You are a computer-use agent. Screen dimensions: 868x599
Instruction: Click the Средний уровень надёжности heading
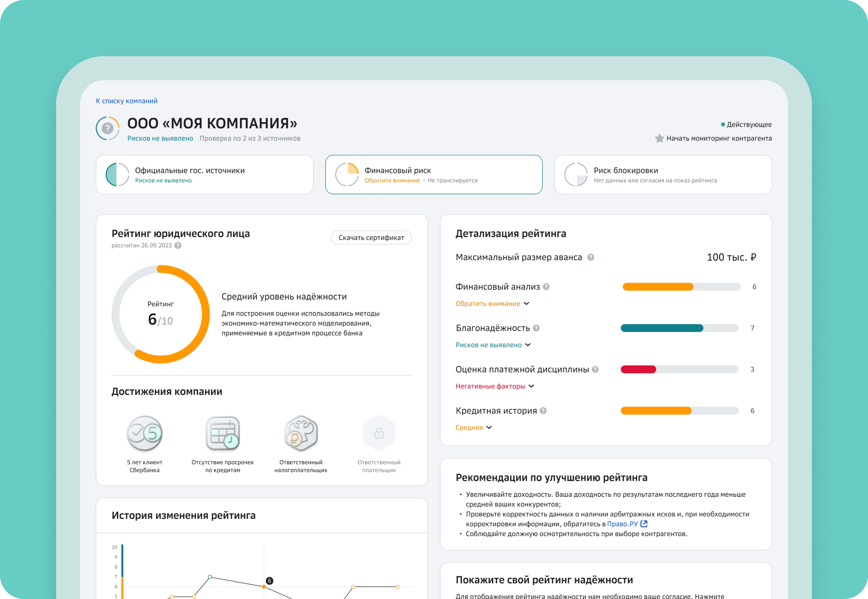pos(284,297)
